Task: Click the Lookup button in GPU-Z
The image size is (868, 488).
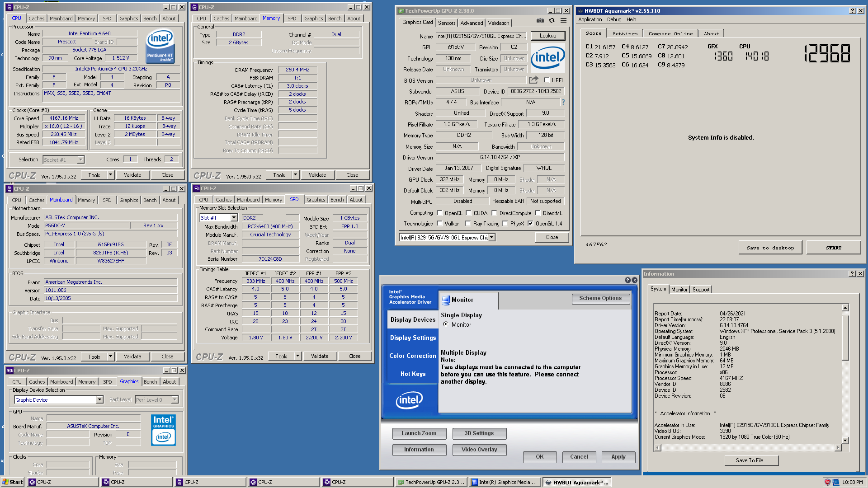Action: 548,36
